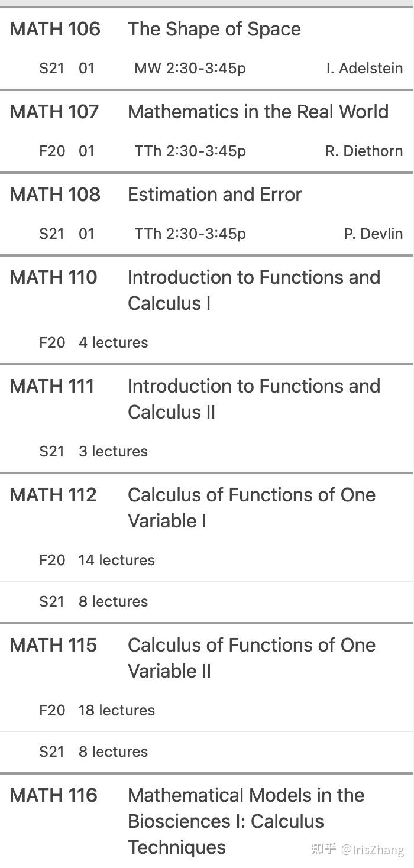This screenshot has width=414, height=868.
Task: Expand F20 18 lectures under MATH 115
Action: click(97, 710)
